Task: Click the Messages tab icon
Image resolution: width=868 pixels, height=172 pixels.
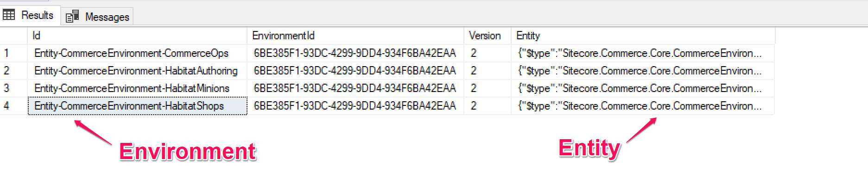Action: [x=72, y=17]
